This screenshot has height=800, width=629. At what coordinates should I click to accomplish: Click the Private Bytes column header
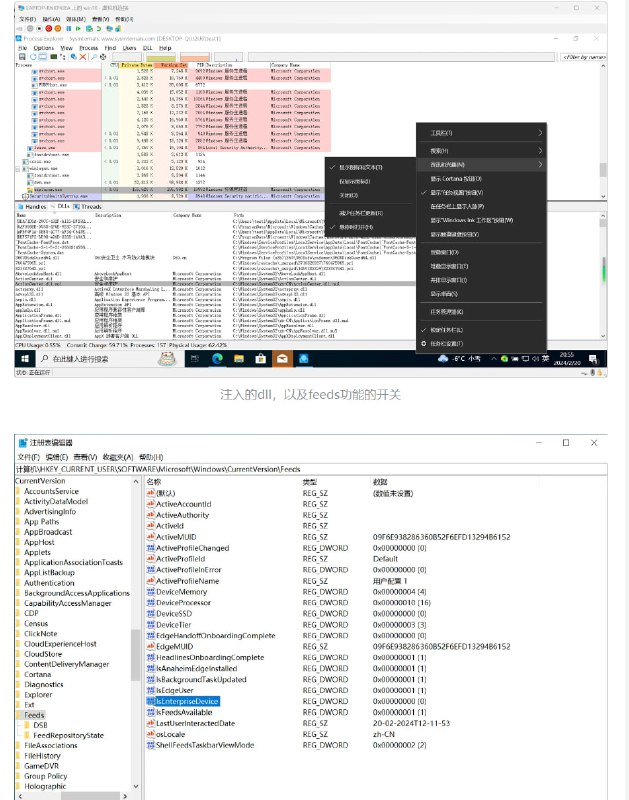(x=137, y=65)
